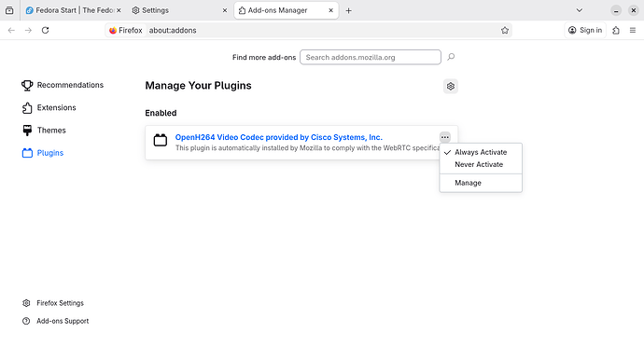Open OpenH264 Video Codec plugin details

pos(278,137)
